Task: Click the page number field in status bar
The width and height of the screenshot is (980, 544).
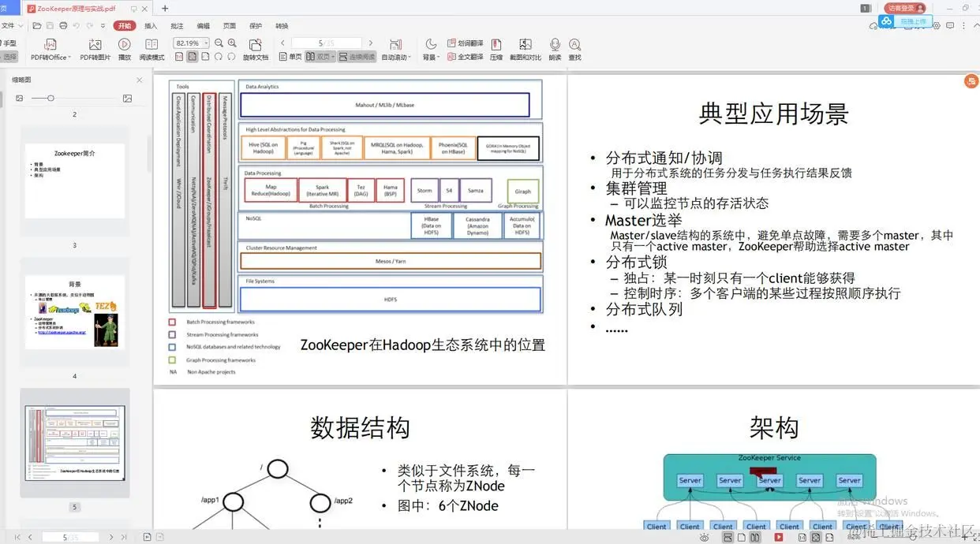Action: click(69, 537)
